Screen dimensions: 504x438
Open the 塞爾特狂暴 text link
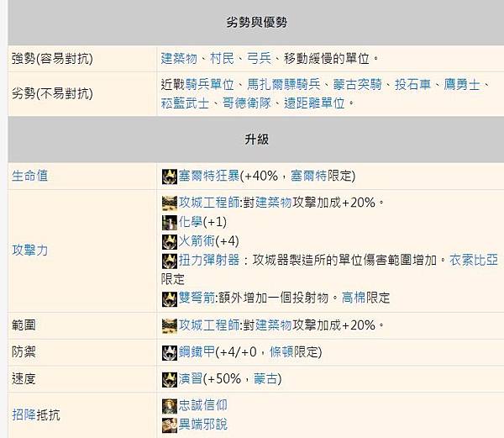pyautogui.click(x=209, y=176)
